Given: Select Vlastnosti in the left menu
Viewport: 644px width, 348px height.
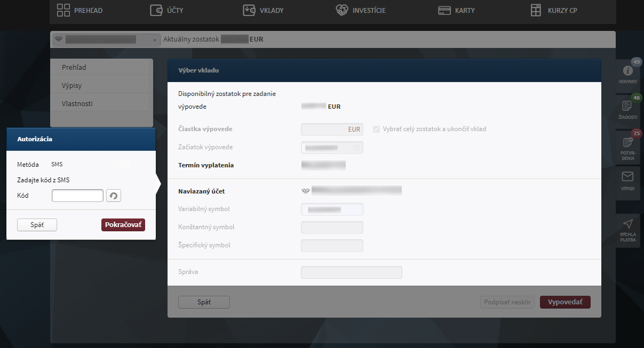Looking at the screenshot, I should click(x=77, y=103).
